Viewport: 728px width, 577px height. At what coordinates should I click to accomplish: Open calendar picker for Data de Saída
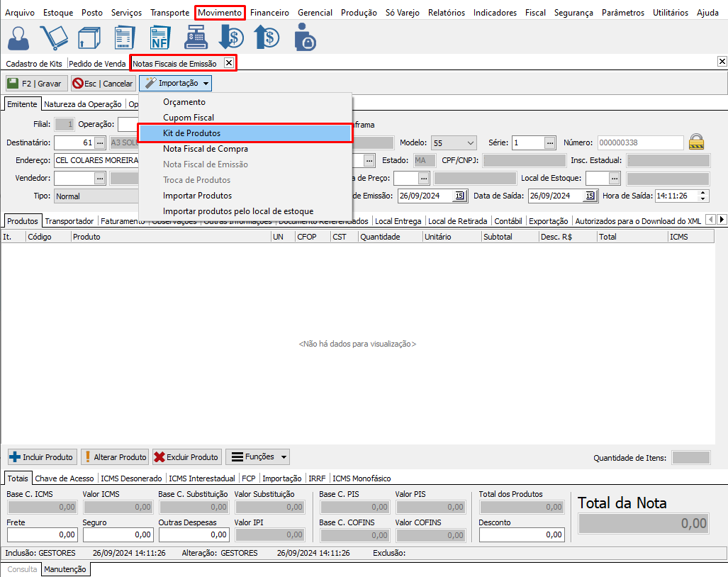click(590, 196)
